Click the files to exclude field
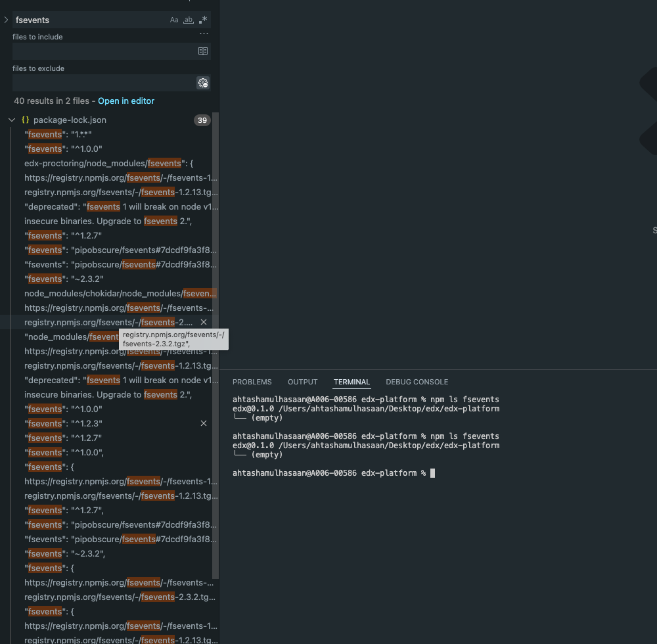 [x=104, y=83]
